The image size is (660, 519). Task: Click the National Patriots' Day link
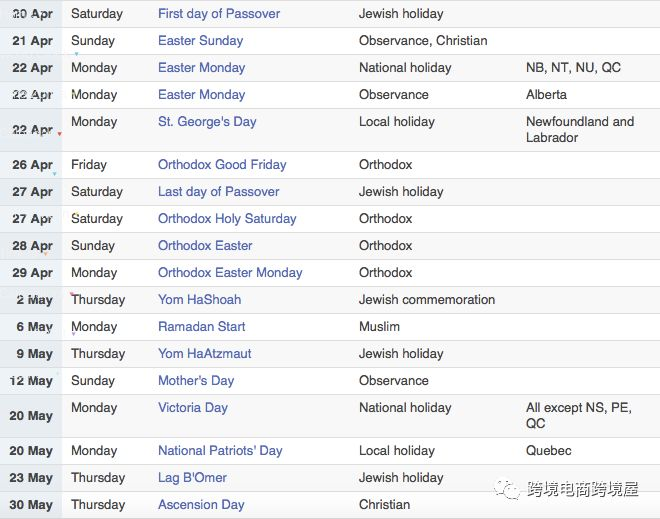(x=220, y=450)
